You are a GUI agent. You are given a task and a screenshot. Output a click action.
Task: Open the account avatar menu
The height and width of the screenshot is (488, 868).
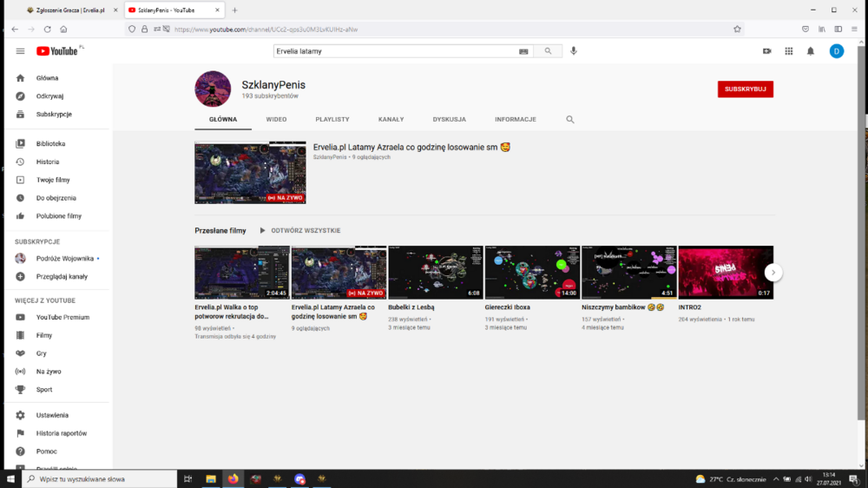(836, 51)
